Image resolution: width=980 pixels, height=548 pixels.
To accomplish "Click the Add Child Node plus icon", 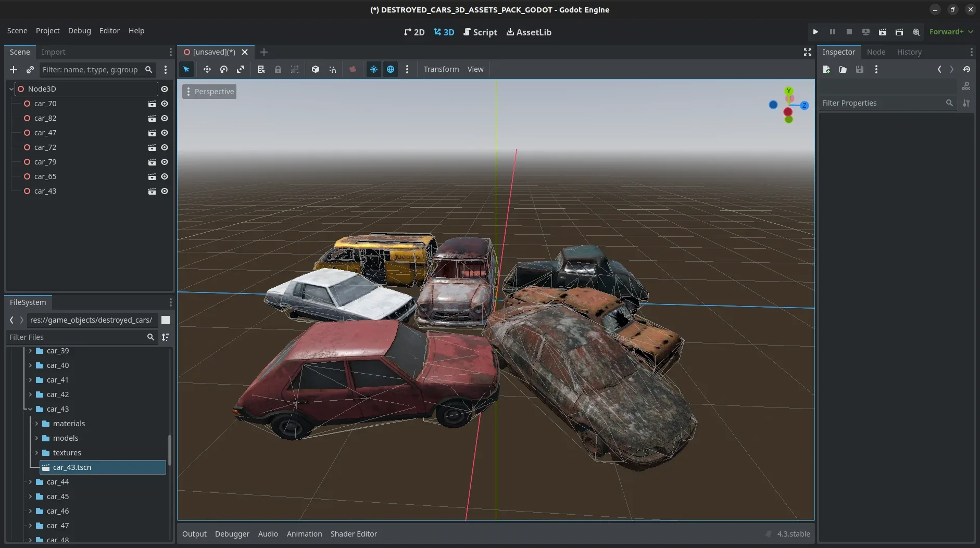I will 14,70.
